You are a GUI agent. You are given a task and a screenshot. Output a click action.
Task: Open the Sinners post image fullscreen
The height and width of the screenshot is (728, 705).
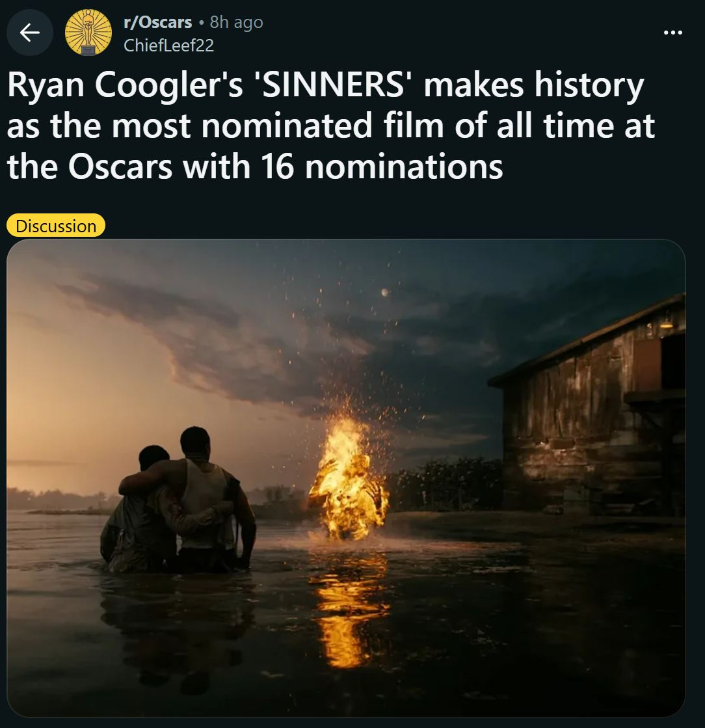point(346,478)
